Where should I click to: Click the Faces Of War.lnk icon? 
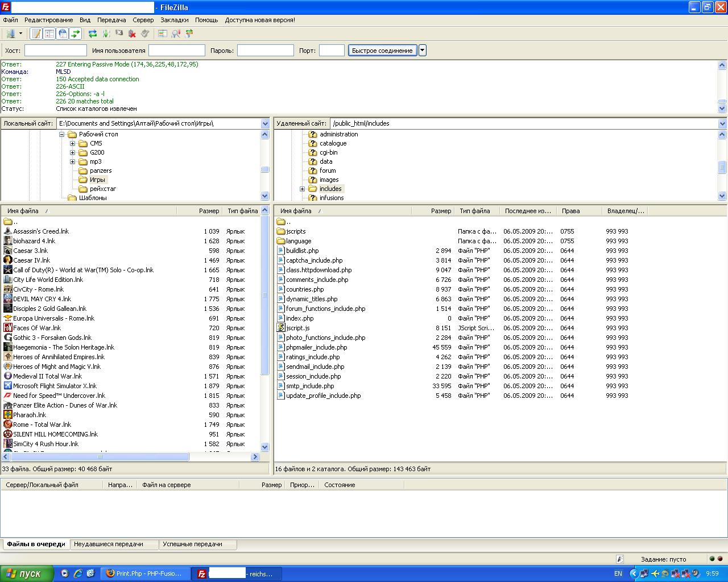pyautogui.click(x=8, y=328)
